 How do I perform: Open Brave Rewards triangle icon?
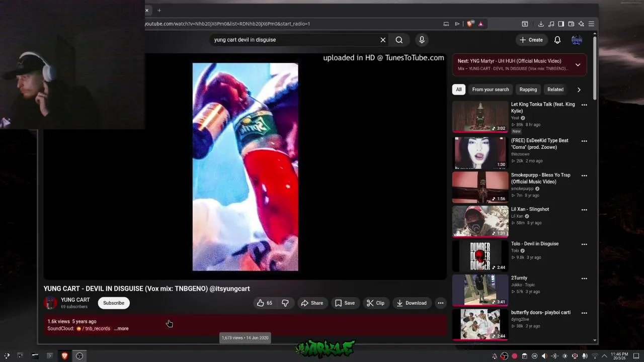480,24
